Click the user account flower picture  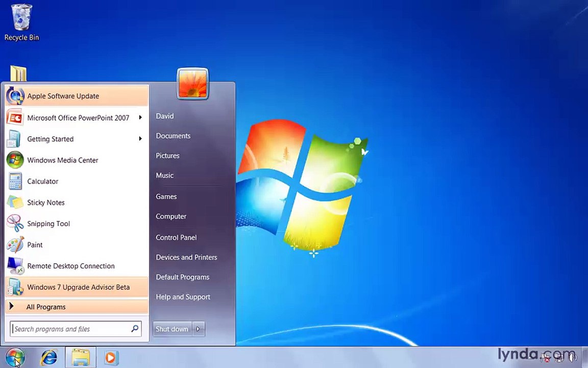[x=192, y=84]
